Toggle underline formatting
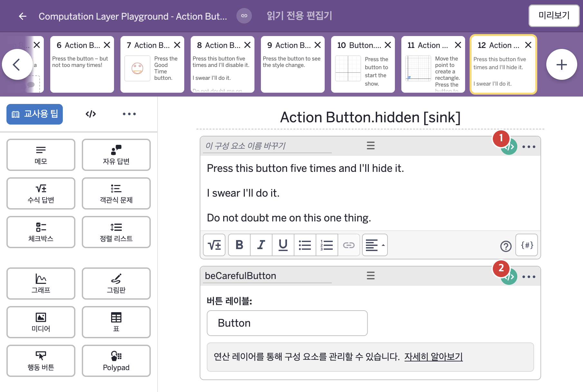 click(x=283, y=245)
